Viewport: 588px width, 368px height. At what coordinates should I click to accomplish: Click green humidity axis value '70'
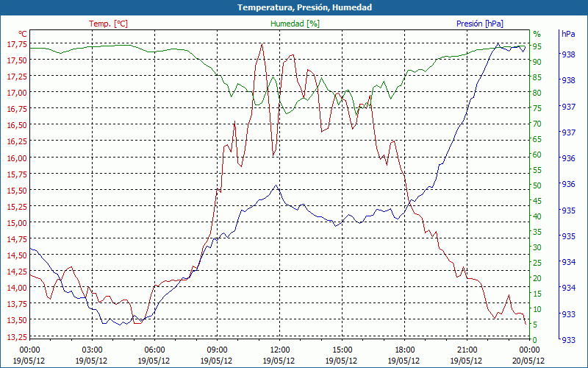(x=537, y=124)
